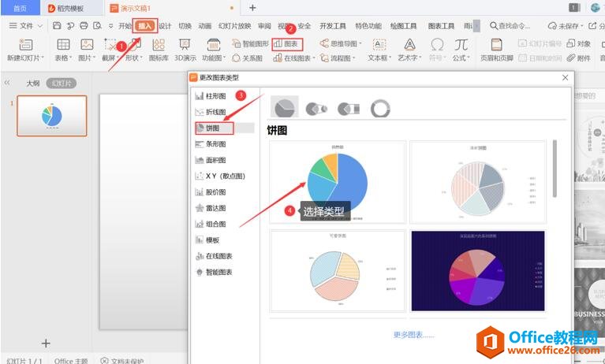The height and width of the screenshot is (364, 605).
Task: Click the Print Preview icon in quick toolbar
Action: [97, 26]
